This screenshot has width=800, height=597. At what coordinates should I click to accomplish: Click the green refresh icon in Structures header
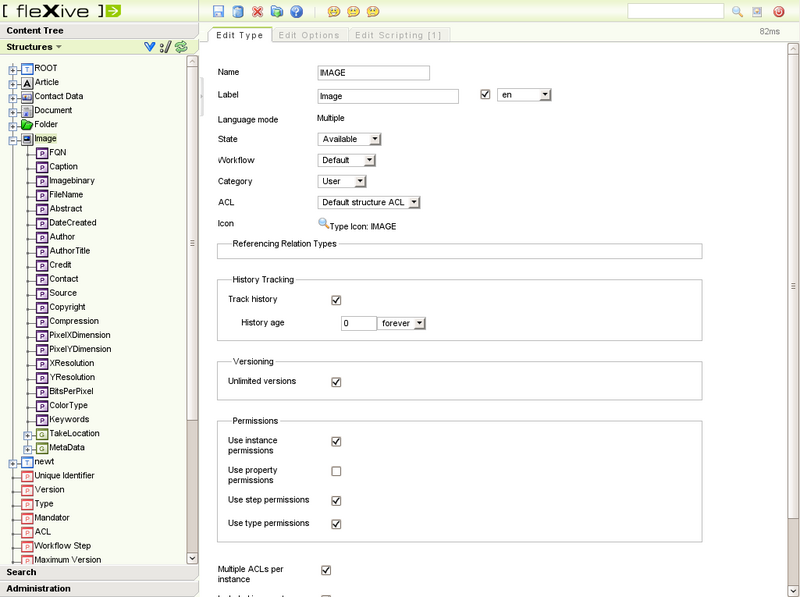(x=182, y=47)
